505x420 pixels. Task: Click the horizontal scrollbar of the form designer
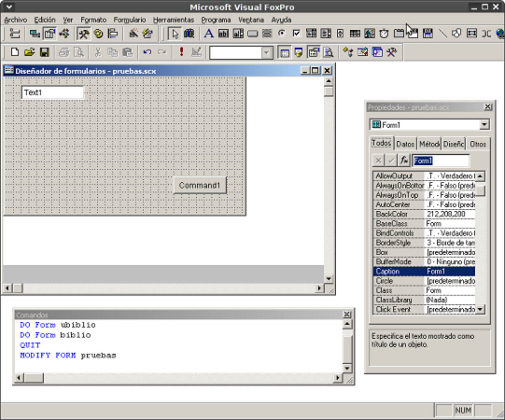pos(164,288)
